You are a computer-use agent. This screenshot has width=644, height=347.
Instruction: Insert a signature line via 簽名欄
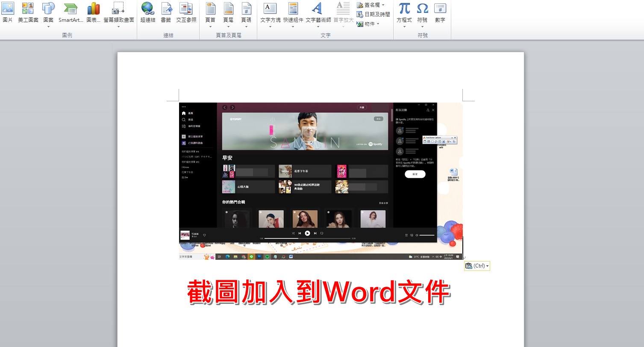[368, 5]
